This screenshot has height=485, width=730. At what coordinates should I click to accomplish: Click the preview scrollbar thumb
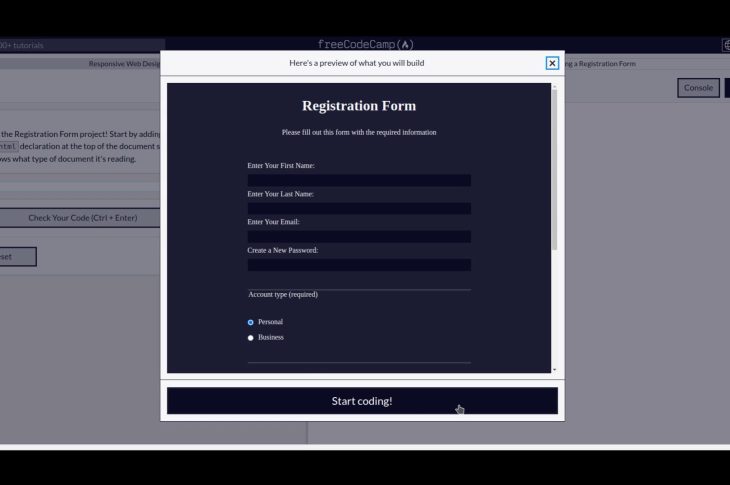[x=555, y=170]
